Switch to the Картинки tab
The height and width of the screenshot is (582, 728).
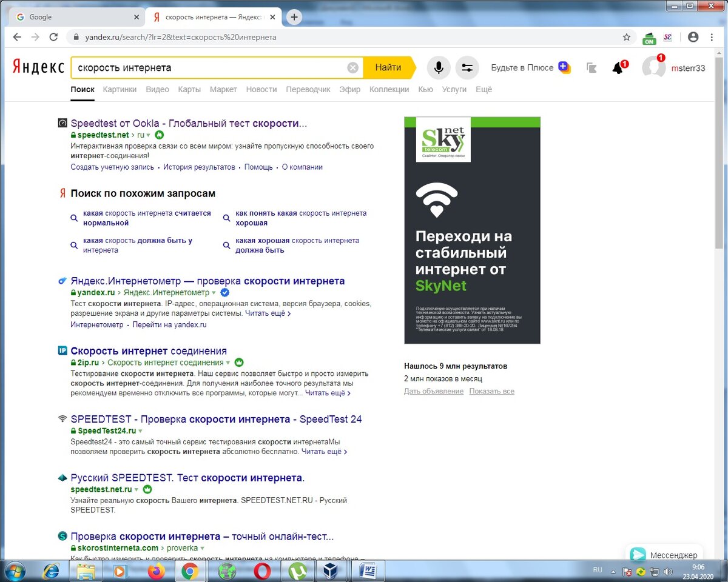[120, 89]
